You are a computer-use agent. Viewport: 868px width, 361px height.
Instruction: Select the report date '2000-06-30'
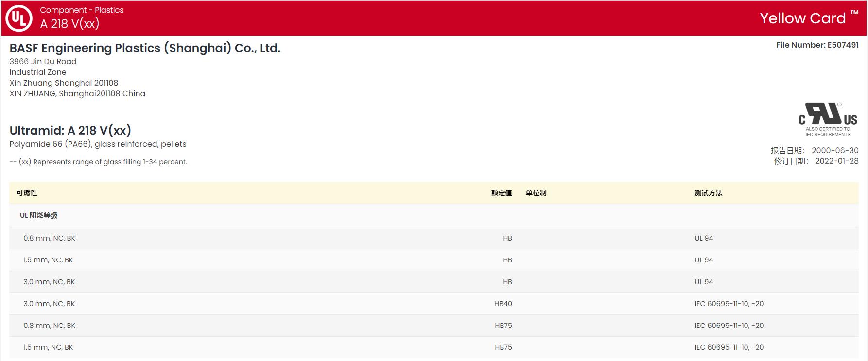[835, 151]
